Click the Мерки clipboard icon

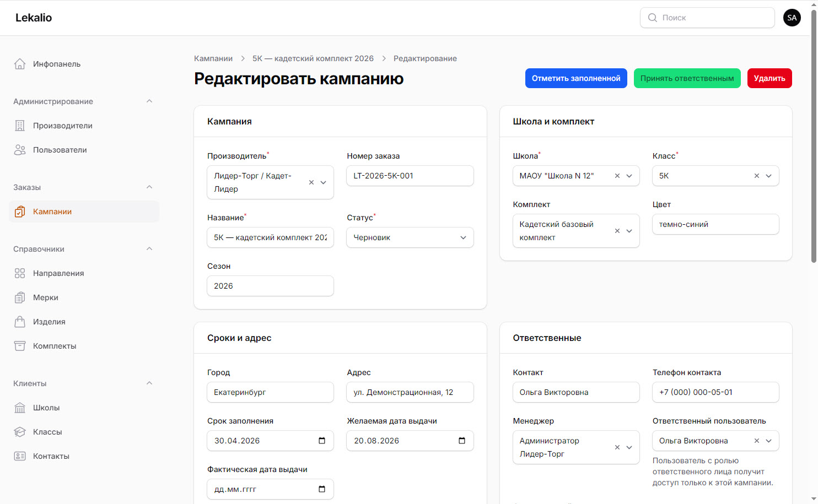click(20, 297)
